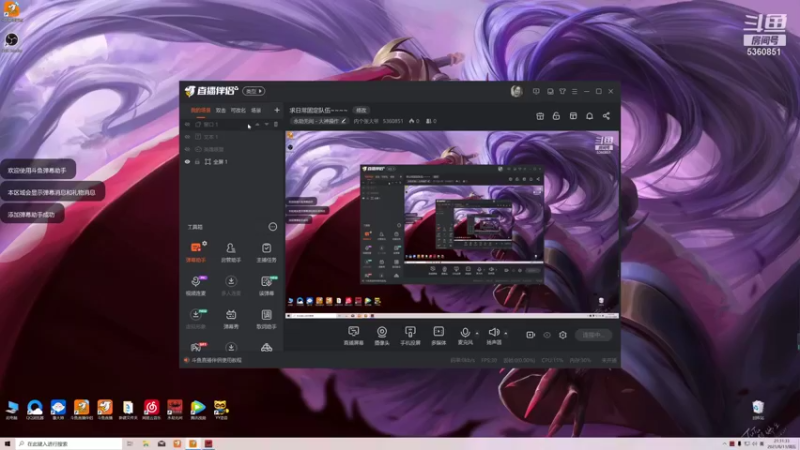Click the Windows taskbar search box

(x=69, y=444)
